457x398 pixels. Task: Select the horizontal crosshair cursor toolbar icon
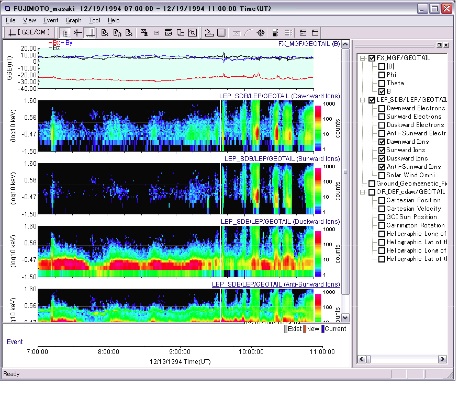tap(78, 33)
